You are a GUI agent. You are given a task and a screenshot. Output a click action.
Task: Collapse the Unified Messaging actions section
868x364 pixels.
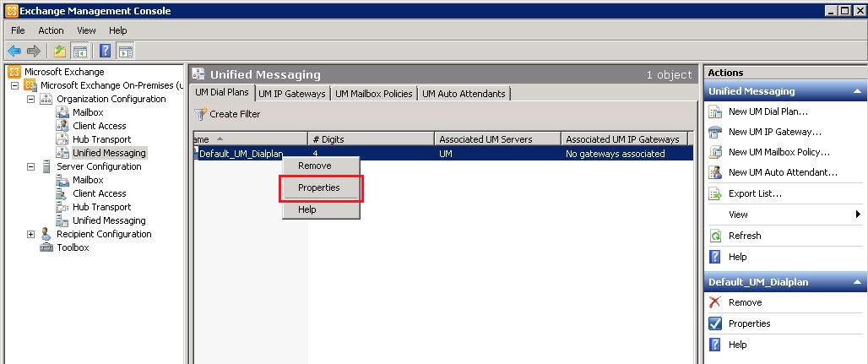tap(858, 91)
